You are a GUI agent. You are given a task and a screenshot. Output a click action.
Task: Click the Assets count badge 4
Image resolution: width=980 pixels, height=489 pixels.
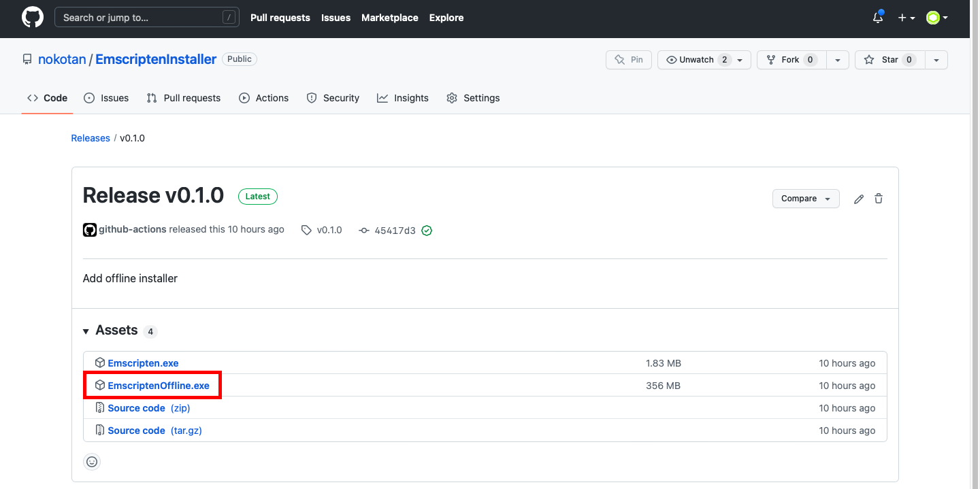click(x=150, y=332)
